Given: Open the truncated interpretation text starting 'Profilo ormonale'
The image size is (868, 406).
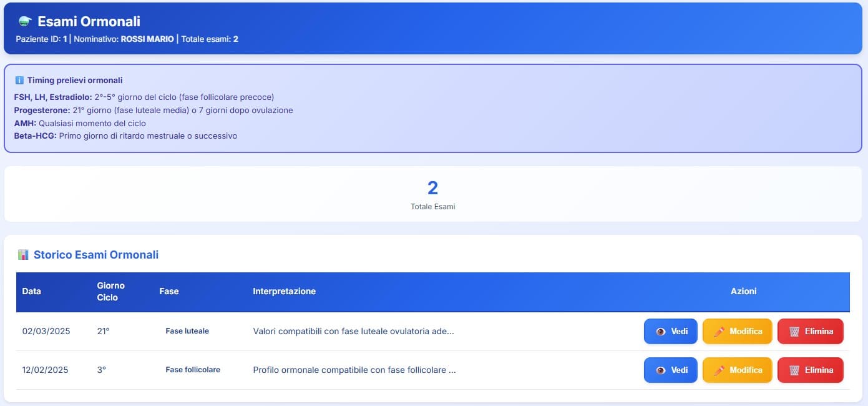Looking at the screenshot, I should click(x=354, y=370).
